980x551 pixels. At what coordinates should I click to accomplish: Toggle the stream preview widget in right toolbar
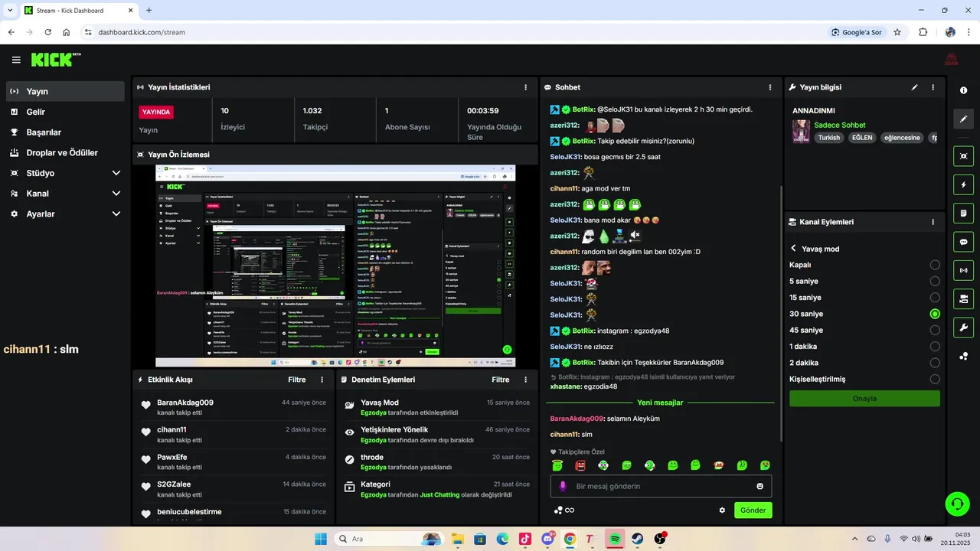[963, 156]
